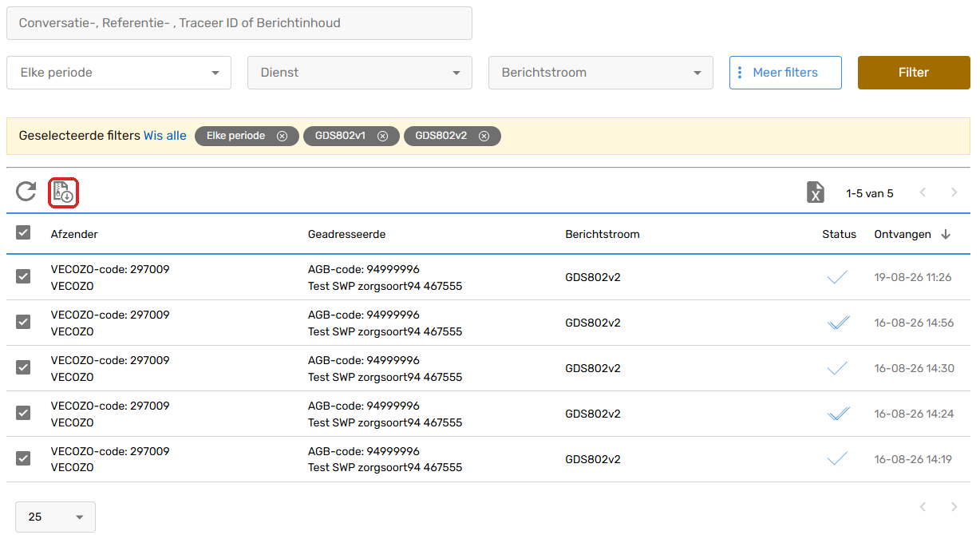Expand the Berichtstroom filter dropdown
The height and width of the screenshot is (535, 980).
point(601,73)
